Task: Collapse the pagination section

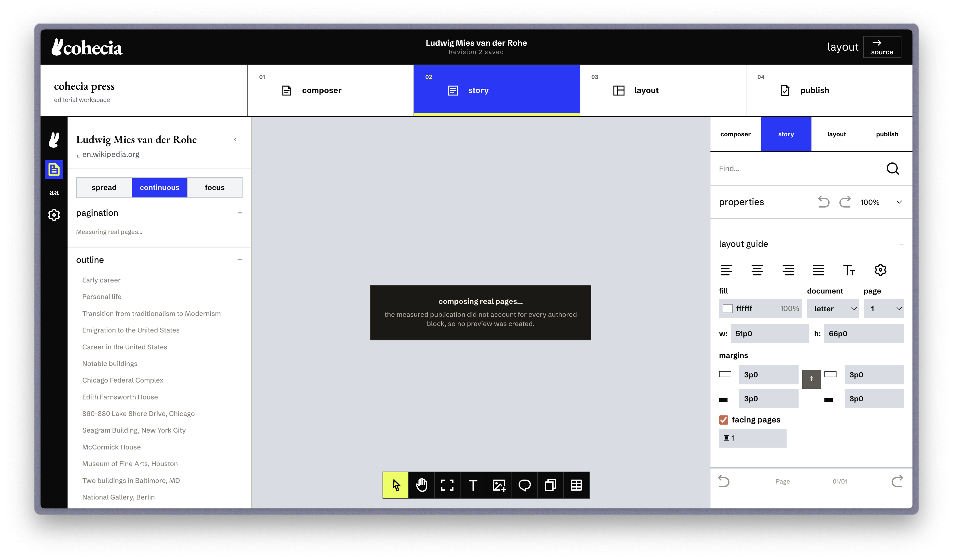Action: [239, 213]
